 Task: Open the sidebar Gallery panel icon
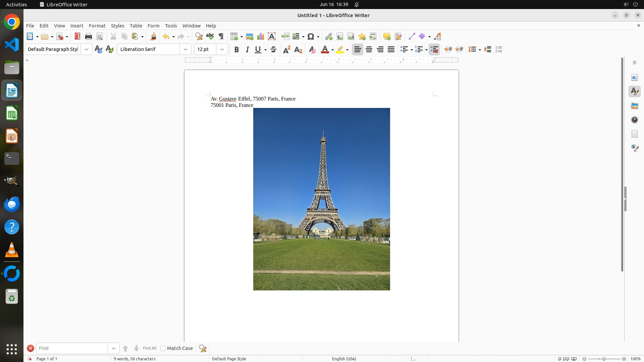[635, 106]
